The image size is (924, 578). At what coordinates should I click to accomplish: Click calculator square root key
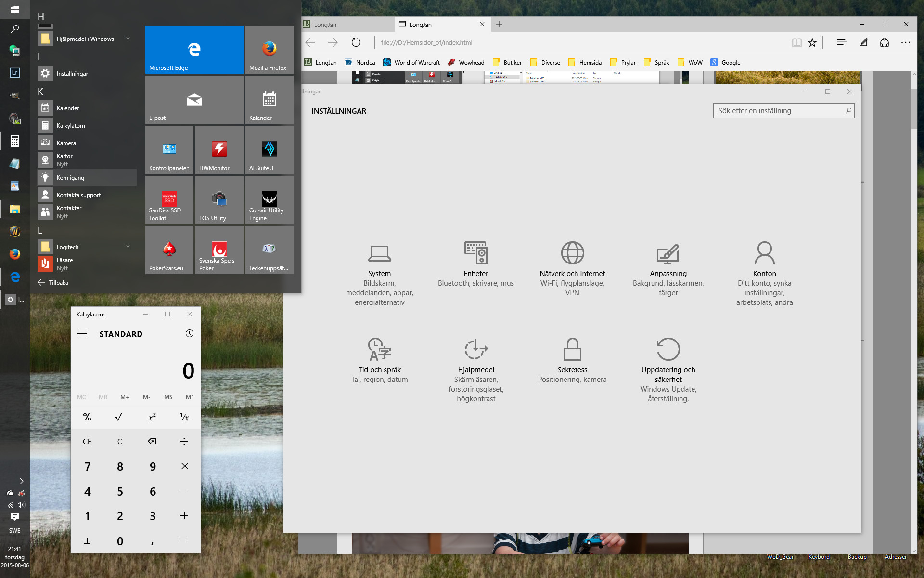coord(119,417)
